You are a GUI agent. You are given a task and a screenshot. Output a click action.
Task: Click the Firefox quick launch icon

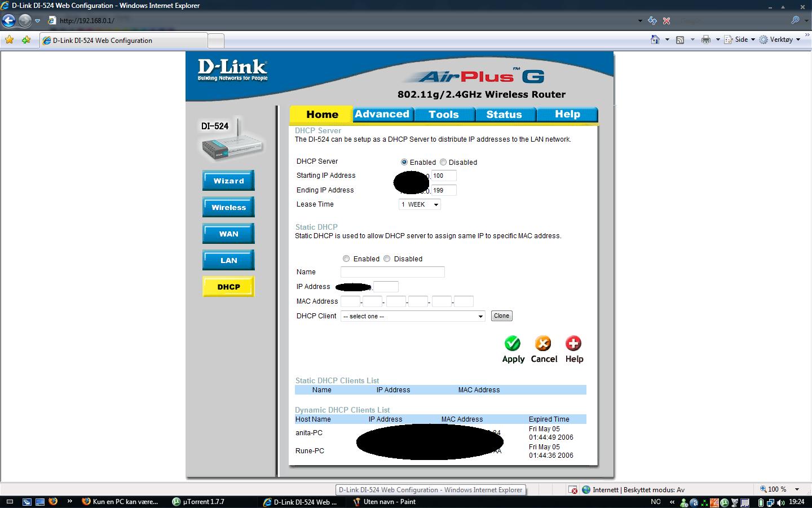(x=53, y=501)
